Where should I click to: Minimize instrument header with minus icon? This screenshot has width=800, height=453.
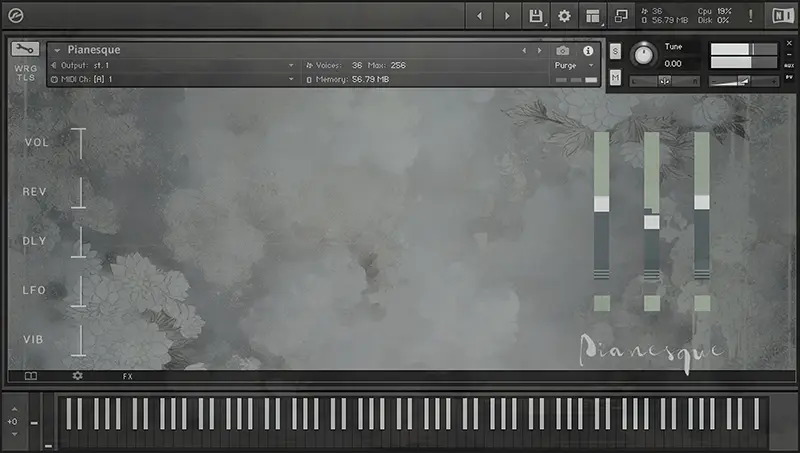[x=789, y=55]
